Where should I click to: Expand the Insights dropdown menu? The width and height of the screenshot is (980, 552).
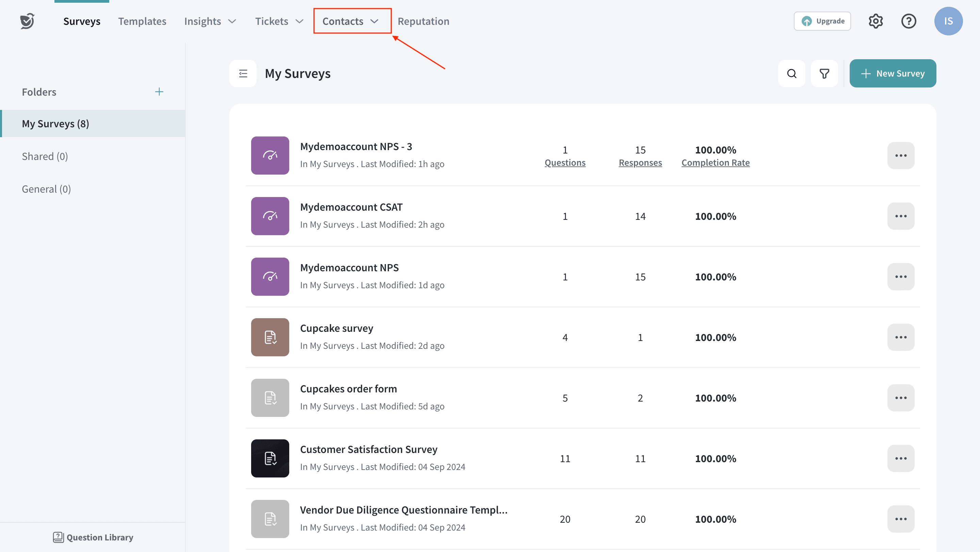(210, 21)
